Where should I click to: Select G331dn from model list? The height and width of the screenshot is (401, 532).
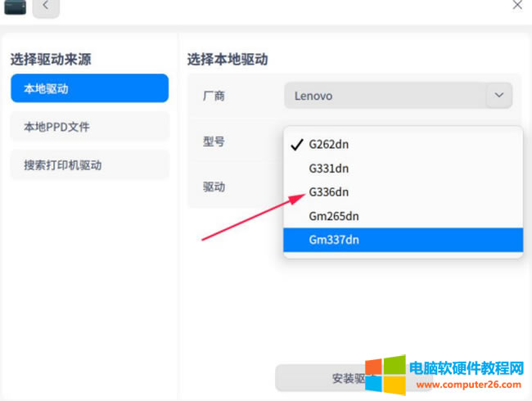pyautogui.click(x=328, y=168)
